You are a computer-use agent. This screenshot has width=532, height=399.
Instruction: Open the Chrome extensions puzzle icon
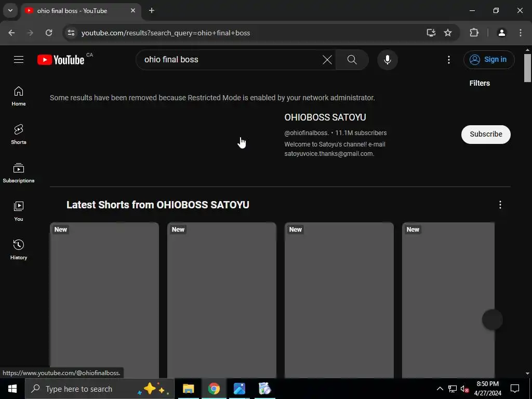tap(474, 33)
